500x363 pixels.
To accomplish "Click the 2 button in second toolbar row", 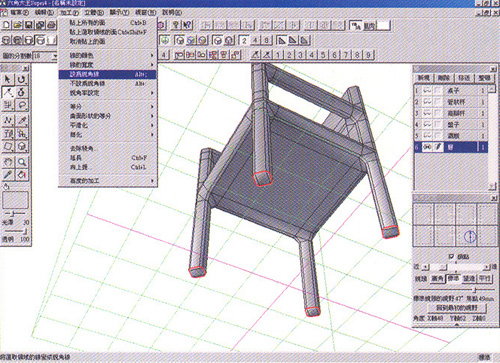I will click(244, 41).
